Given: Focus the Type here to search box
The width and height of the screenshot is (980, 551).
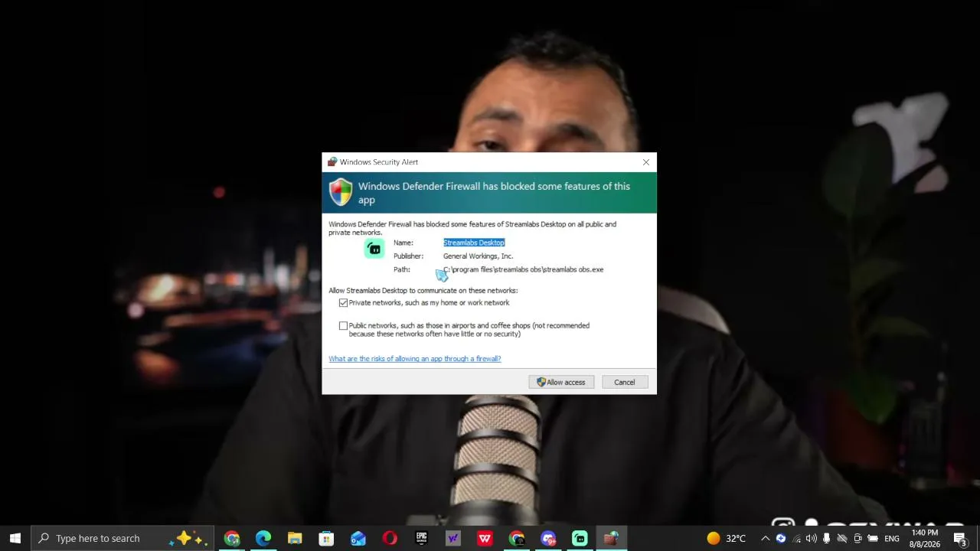Looking at the screenshot, I should (x=123, y=538).
